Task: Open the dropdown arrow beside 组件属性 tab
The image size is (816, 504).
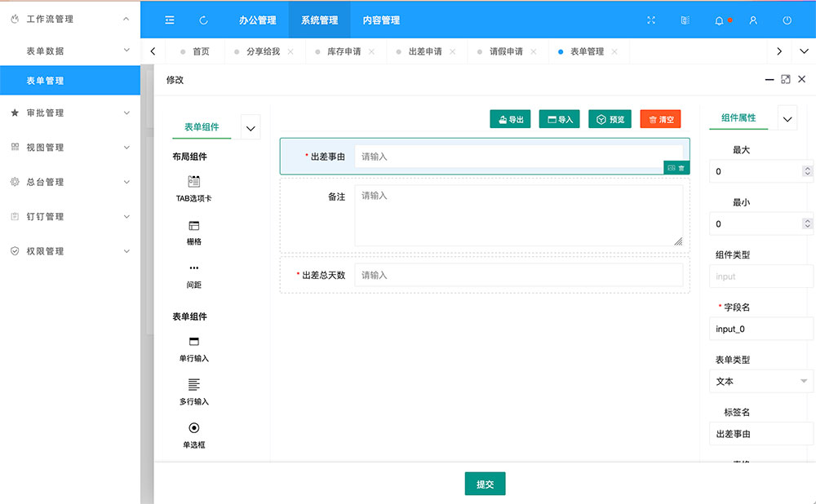Action: point(787,119)
